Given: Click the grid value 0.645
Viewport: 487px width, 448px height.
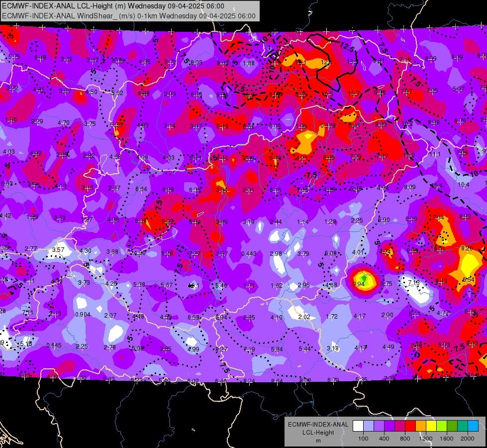Looking at the screenshot, I should 54,345.
